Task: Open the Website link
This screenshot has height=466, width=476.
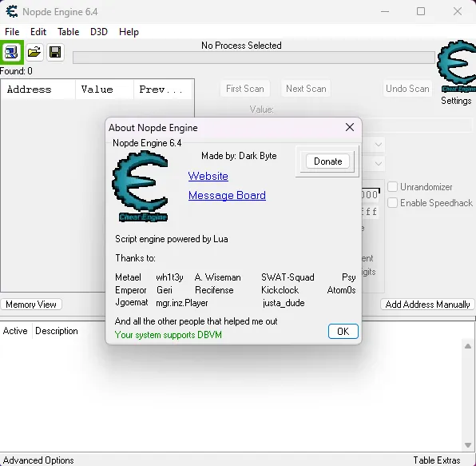Action: point(208,176)
